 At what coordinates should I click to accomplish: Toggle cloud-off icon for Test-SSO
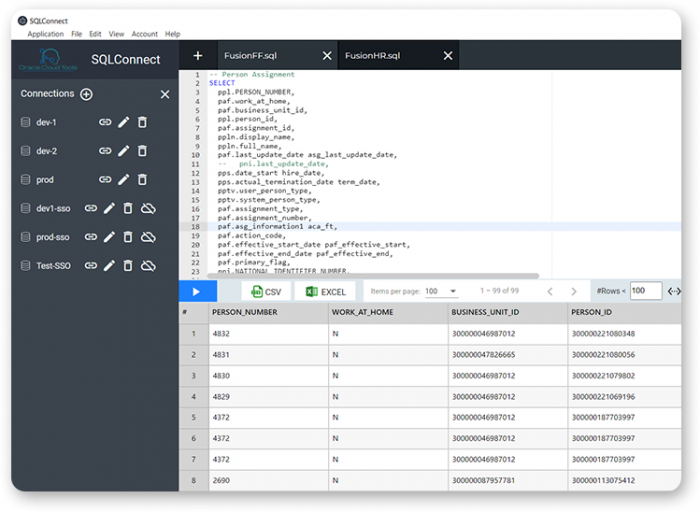pos(148,266)
